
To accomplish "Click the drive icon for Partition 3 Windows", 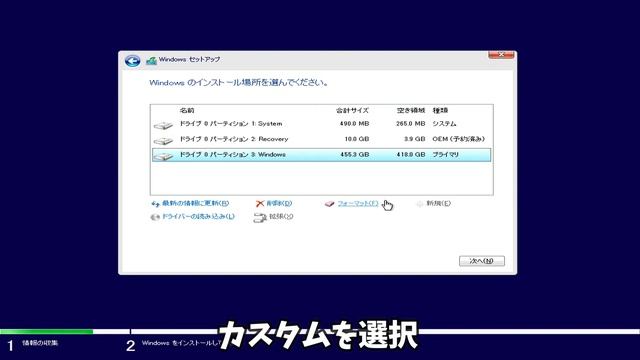I will 163,156.
